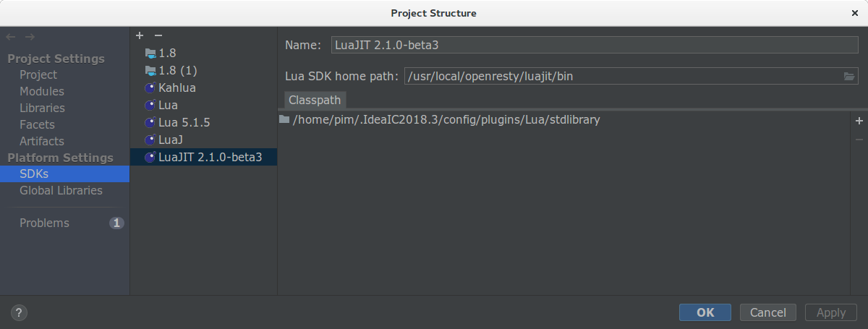This screenshot has width=868, height=329.
Task: Click the add SDK plus icon
Action: pyautogui.click(x=140, y=35)
